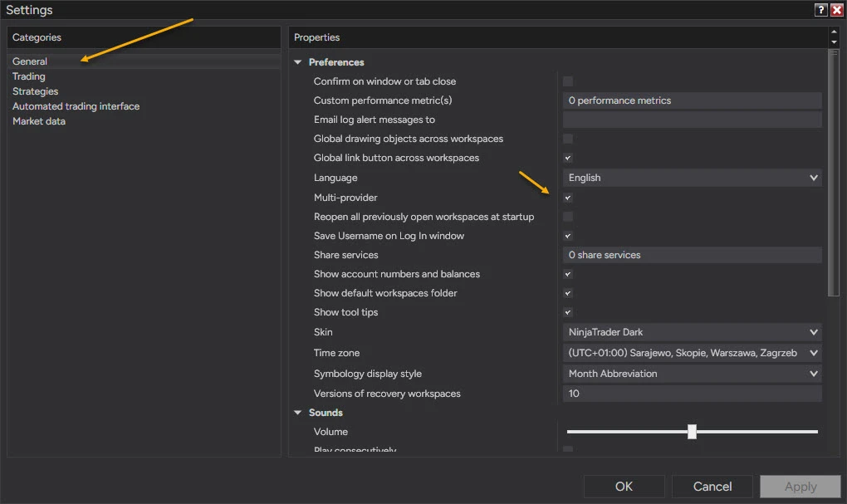Click the Language property label
The height and width of the screenshot is (504, 847).
tap(335, 178)
